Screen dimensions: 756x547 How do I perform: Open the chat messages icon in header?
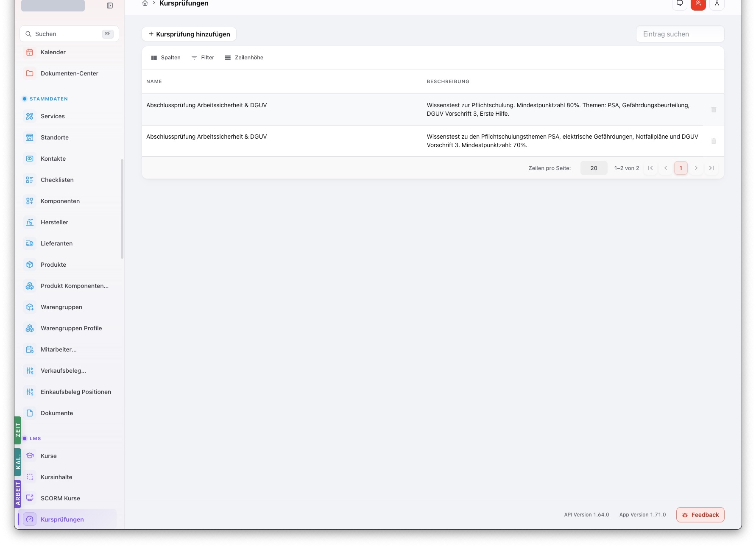click(x=680, y=4)
